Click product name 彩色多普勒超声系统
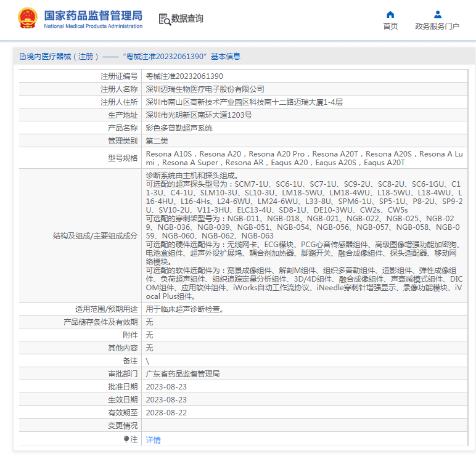The height and width of the screenshot is (456, 476). click(179, 128)
